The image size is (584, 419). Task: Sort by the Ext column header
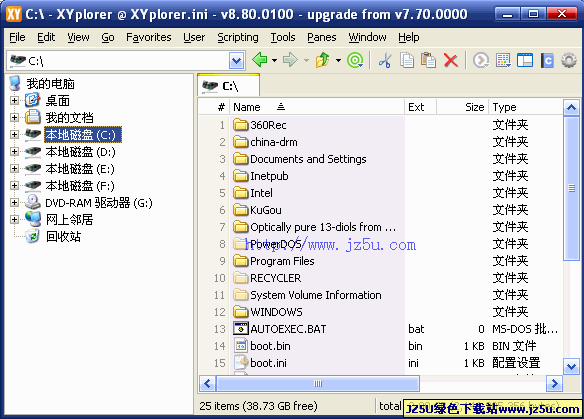point(420,107)
